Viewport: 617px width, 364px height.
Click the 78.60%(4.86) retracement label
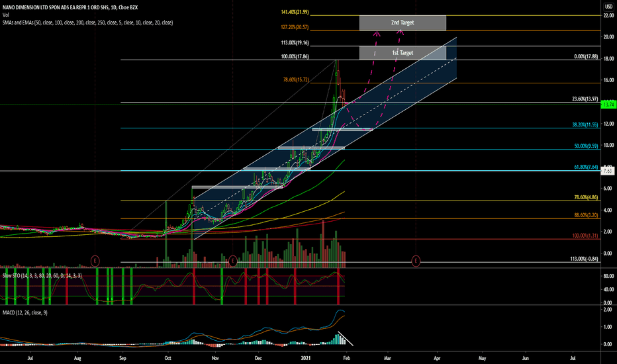(x=586, y=197)
